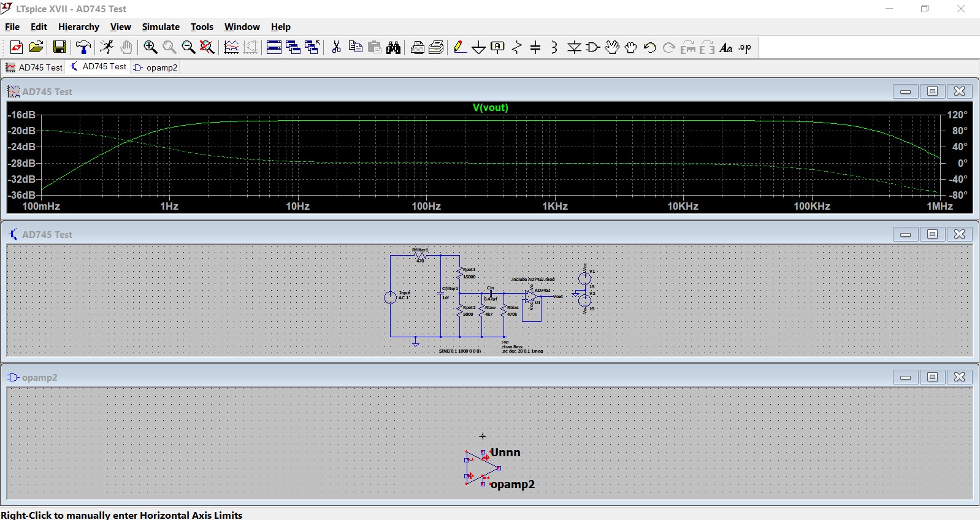980x520 pixels.
Task: Halt simulation with the hand icon
Action: pyautogui.click(x=126, y=47)
